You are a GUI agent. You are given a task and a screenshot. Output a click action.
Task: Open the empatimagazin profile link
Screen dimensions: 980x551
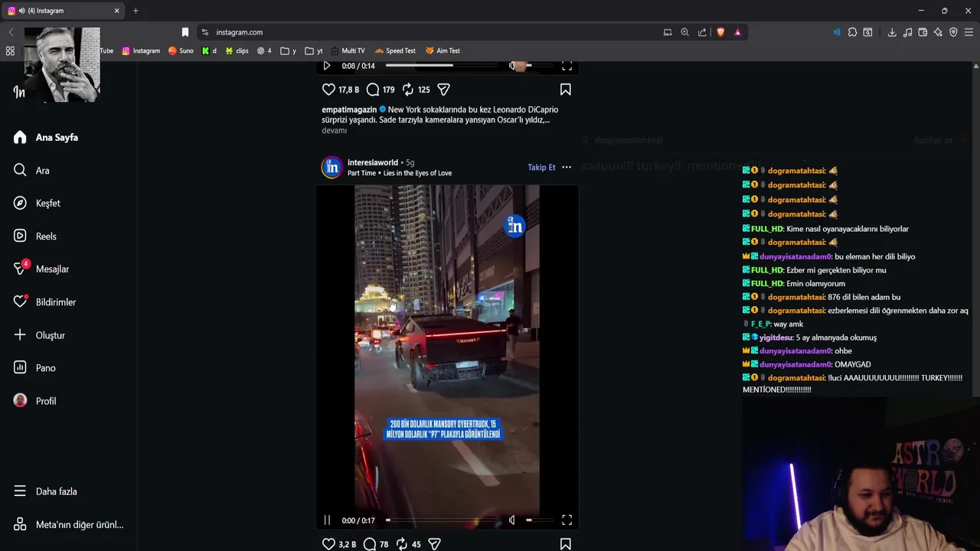pos(349,110)
